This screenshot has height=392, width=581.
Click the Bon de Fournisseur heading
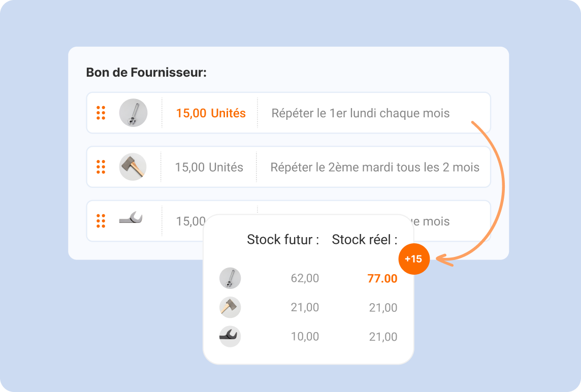146,73
